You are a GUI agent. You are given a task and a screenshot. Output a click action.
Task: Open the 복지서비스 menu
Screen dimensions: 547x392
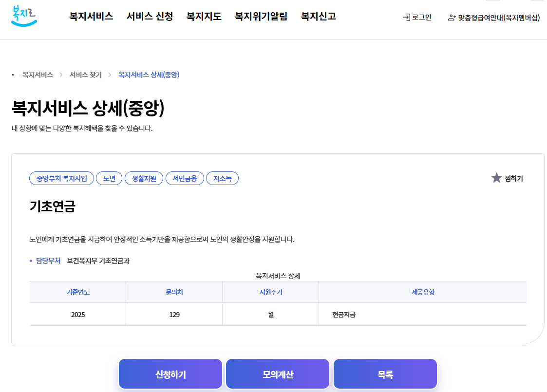pyautogui.click(x=90, y=16)
